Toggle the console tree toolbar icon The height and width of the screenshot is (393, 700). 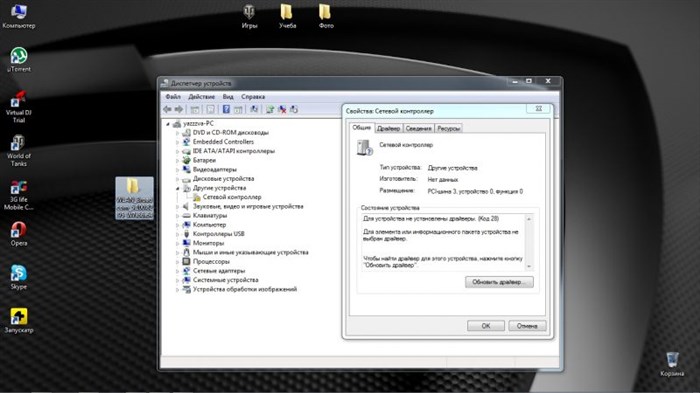(x=195, y=109)
